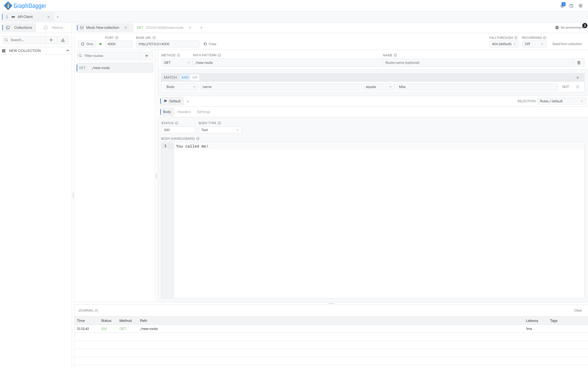Switch to the response Settings tab
This screenshot has width=588, height=368.
click(x=204, y=112)
